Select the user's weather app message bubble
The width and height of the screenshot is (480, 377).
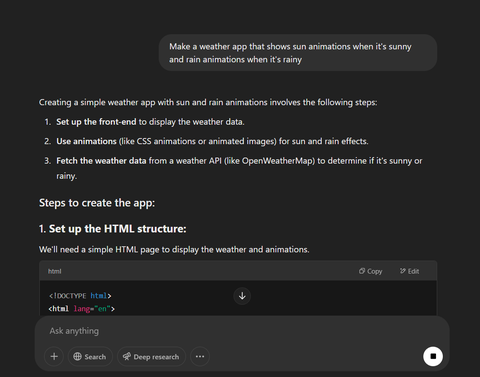tap(298, 53)
